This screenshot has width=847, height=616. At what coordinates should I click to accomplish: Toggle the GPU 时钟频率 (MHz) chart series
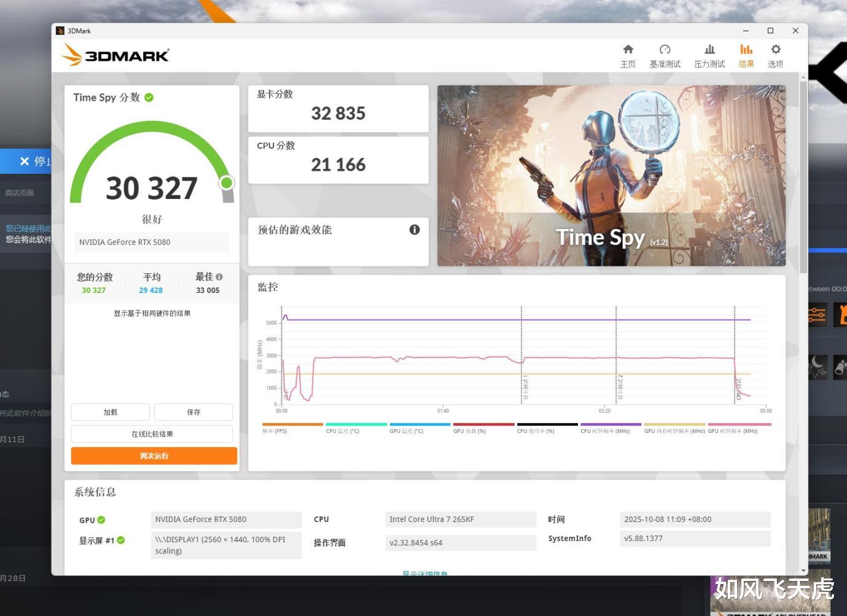pyautogui.click(x=740, y=427)
